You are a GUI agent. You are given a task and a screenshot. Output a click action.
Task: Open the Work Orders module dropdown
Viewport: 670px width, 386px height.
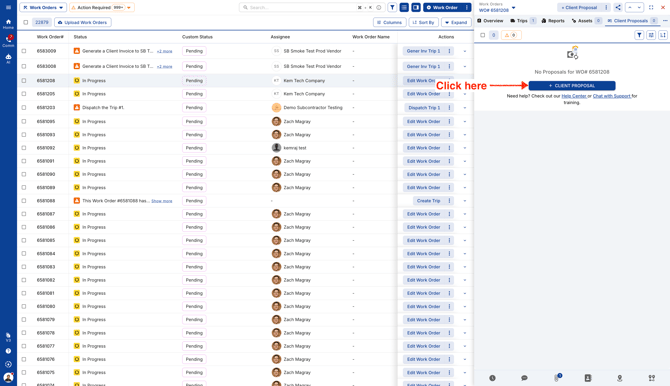[x=43, y=7]
